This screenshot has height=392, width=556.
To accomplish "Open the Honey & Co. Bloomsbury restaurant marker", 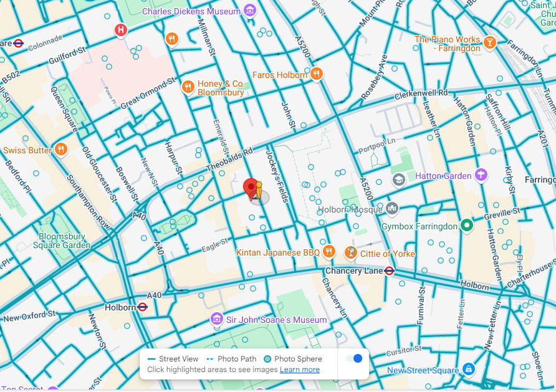I will pos(188,87).
